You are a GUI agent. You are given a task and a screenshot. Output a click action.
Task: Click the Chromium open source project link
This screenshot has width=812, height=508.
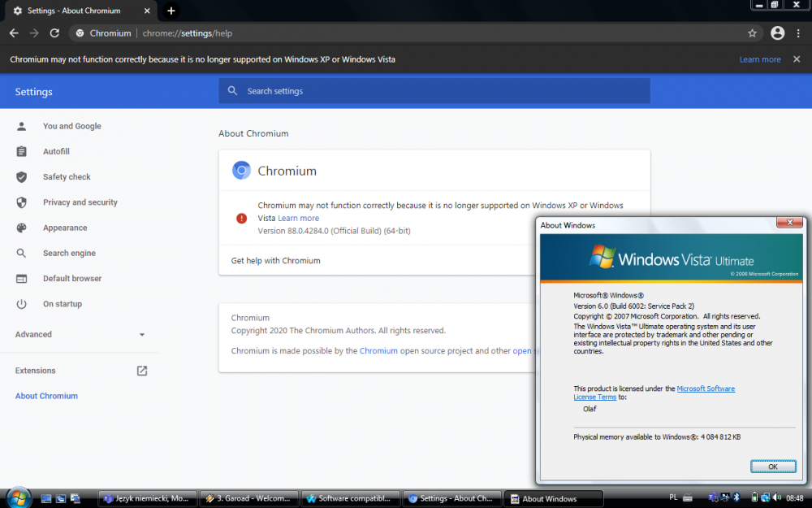[378, 351]
